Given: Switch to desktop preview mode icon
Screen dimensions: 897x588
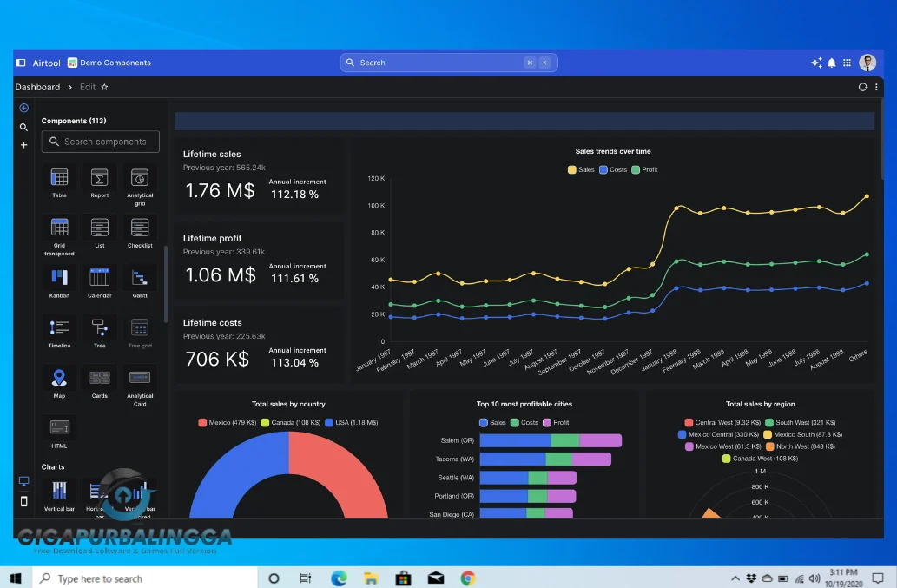Looking at the screenshot, I should (x=24, y=481).
